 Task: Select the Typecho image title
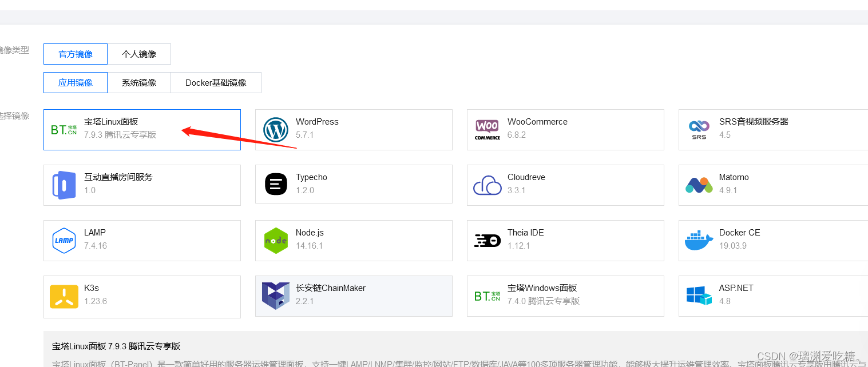pyautogui.click(x=311, y=177)
